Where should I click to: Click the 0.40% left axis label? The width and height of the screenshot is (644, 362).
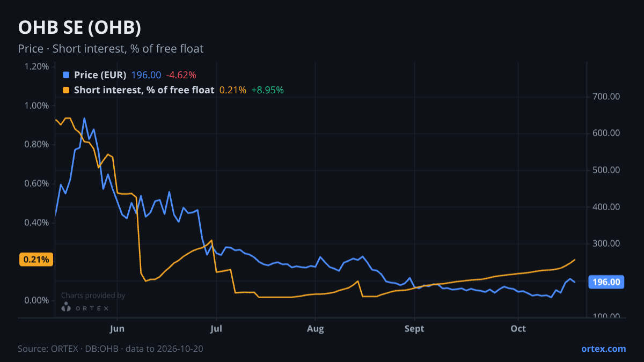pos(36,222)
